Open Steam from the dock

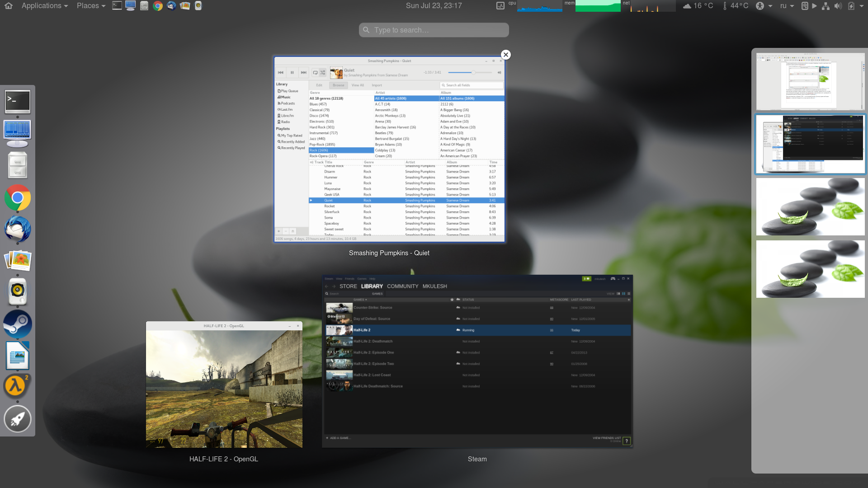(18, 324)
